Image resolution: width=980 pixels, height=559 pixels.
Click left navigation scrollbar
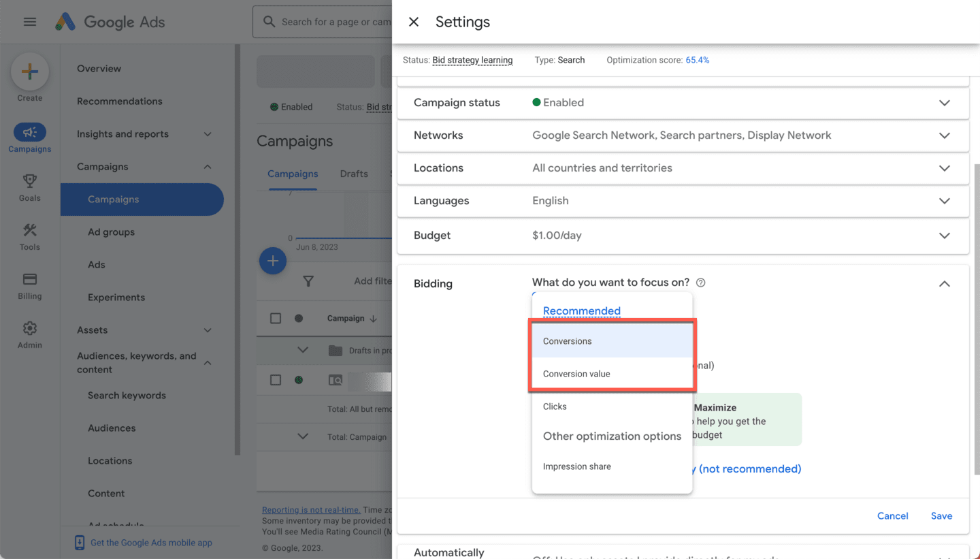pyautogui.click(x=238, y=250)
